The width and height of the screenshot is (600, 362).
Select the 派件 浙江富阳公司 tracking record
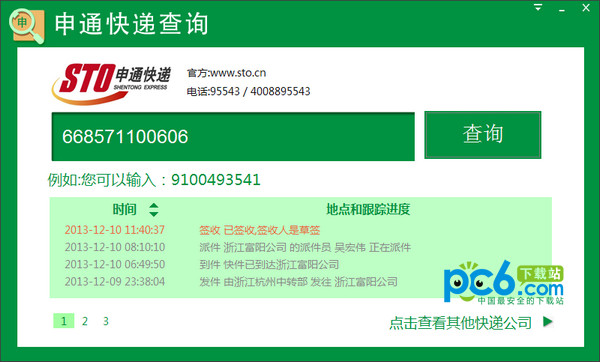(238, 247)
